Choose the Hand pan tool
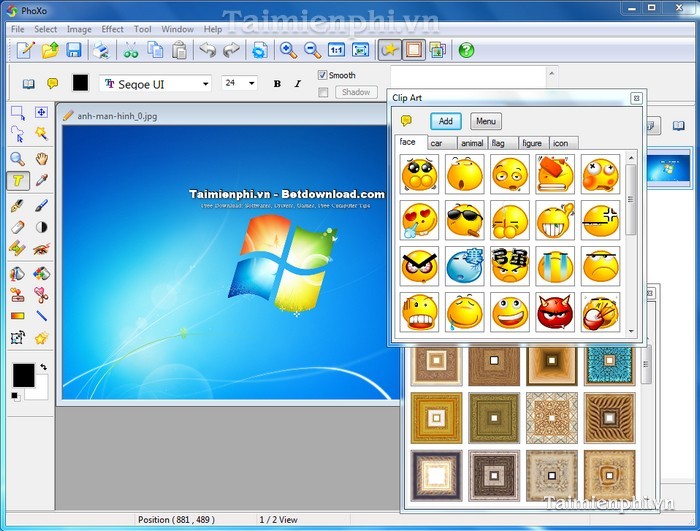 [41, 158]
